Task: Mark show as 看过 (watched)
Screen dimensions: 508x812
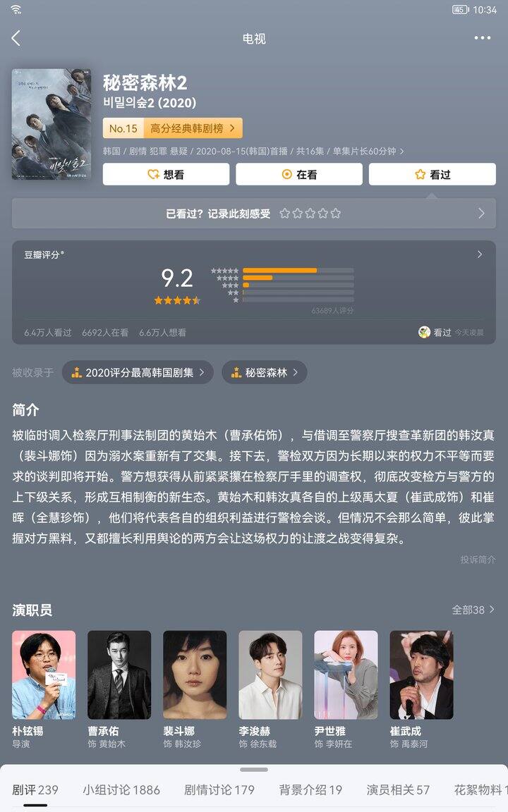Action: click(x=433, y=175)
